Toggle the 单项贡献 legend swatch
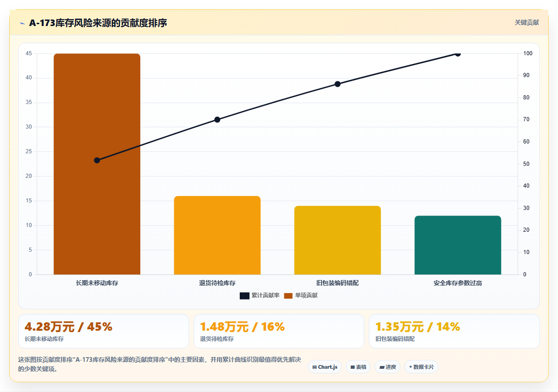The image size is (558, 392). [x=288, y=296]
